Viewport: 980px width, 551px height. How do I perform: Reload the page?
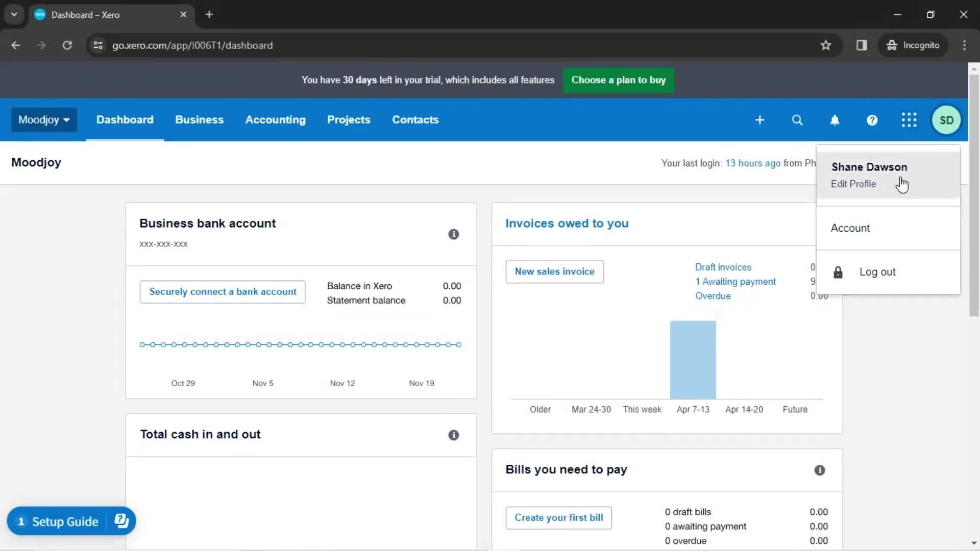tap(67, 45)
